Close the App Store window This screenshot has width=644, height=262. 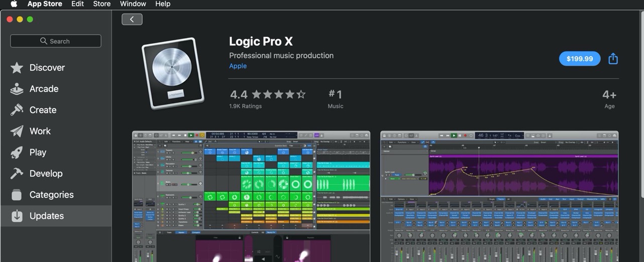point(10,19)
